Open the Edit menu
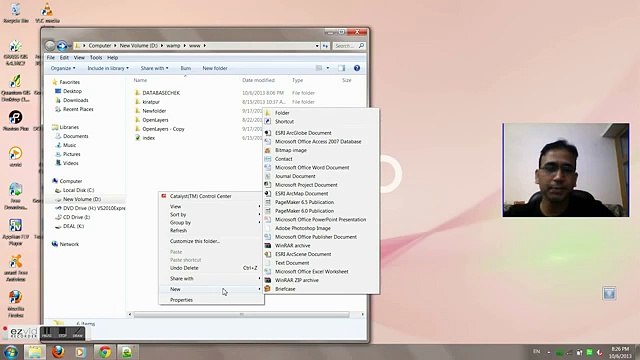 coord(64,58)
